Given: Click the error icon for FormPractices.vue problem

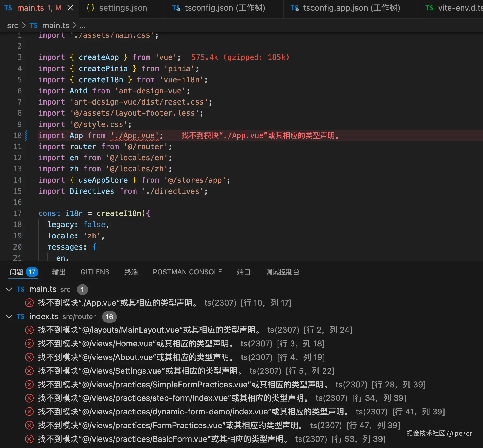Looking at the screenshot, I should [x=29, y=426].
